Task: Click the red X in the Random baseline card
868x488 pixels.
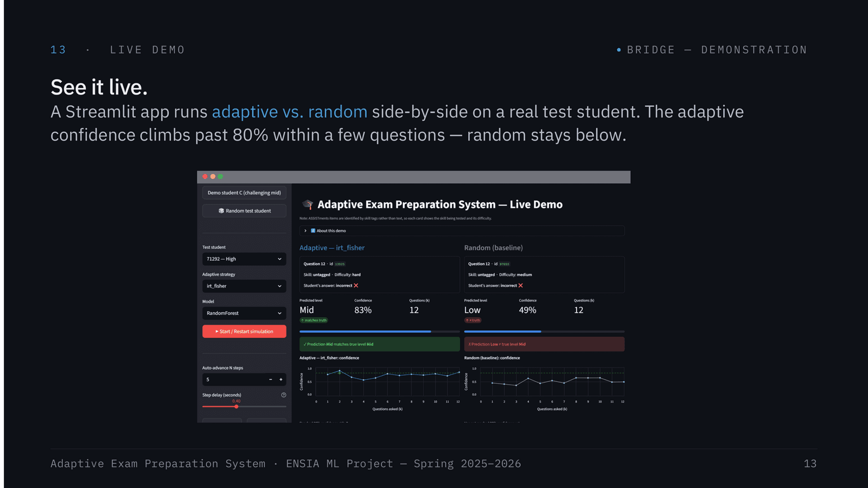Action: coord(521,285)
